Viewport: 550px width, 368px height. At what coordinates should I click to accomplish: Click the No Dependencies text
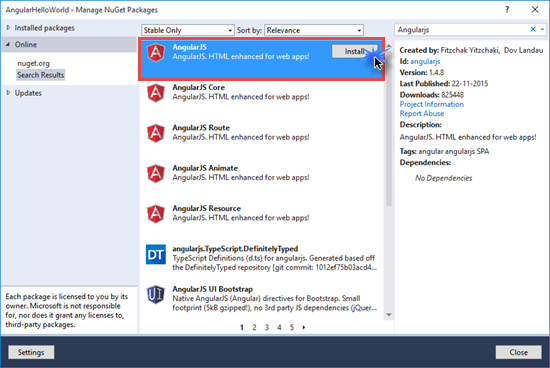click(444, 178)
